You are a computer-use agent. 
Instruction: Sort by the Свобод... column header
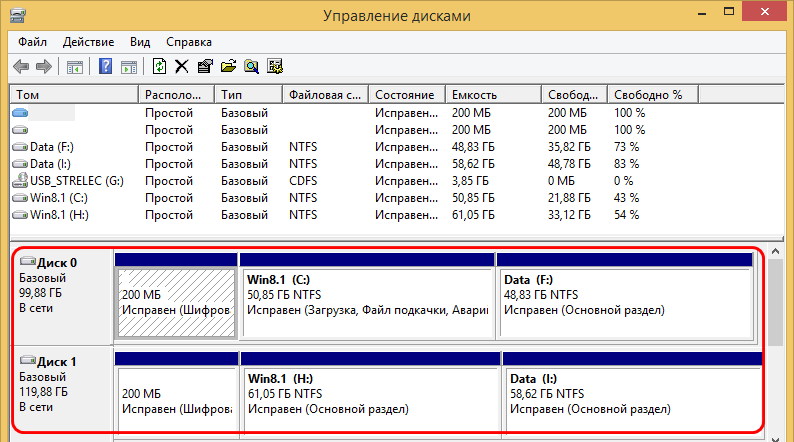574,95
